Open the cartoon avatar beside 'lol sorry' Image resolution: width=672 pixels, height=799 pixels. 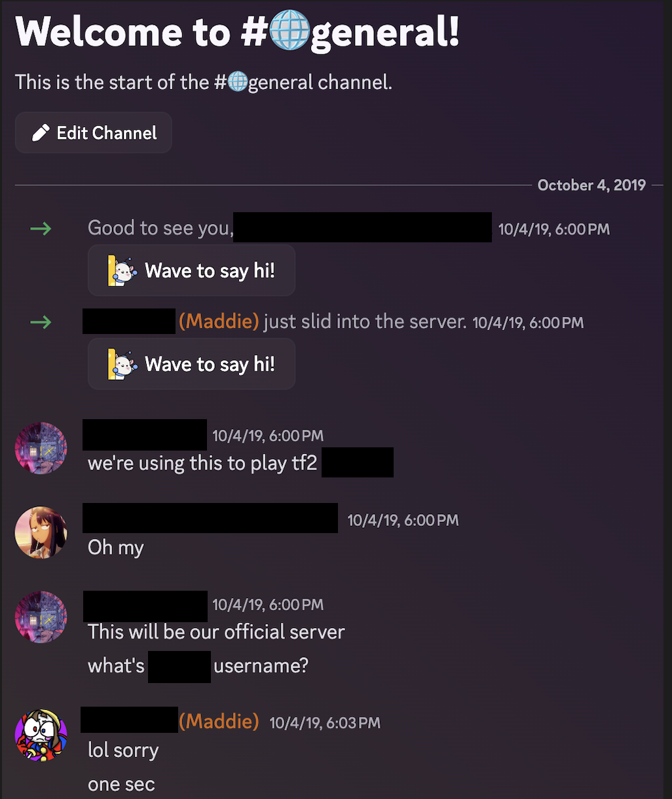tap(41, 735)
